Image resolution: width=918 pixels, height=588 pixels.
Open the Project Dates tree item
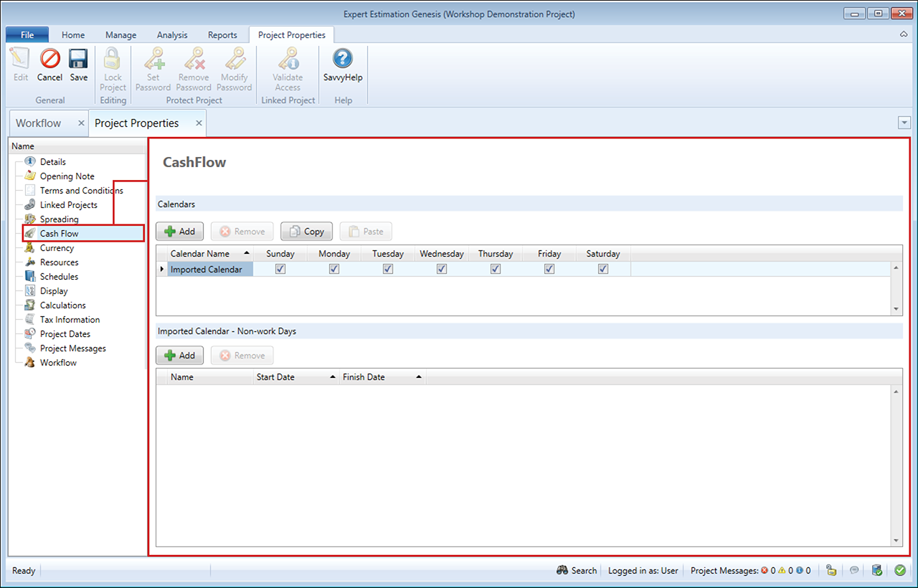65,334
